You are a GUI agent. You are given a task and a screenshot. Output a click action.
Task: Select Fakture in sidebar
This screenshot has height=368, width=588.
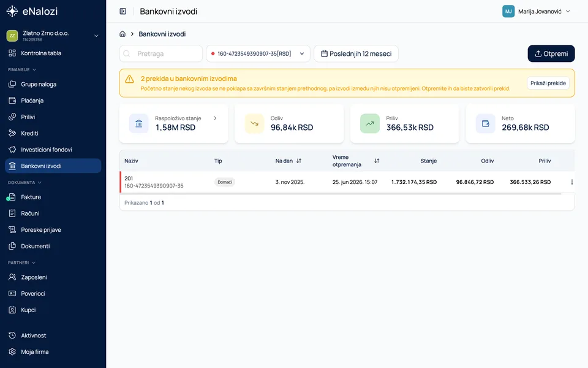point(53,197)
